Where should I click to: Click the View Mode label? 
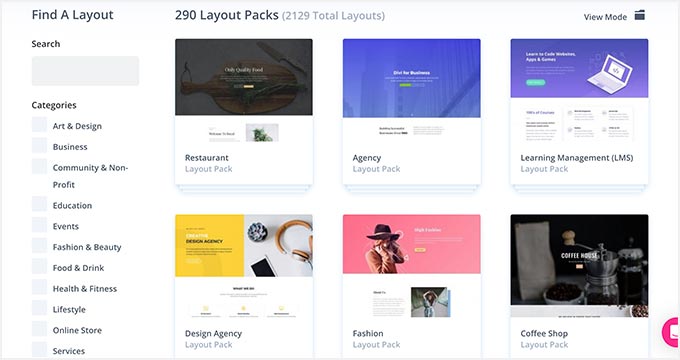(x=605, y=17)
